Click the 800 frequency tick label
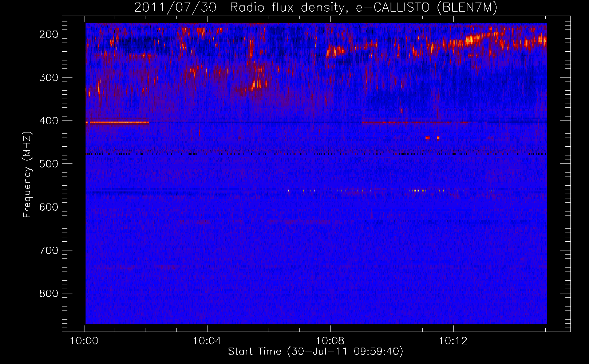 pos(49,293)
